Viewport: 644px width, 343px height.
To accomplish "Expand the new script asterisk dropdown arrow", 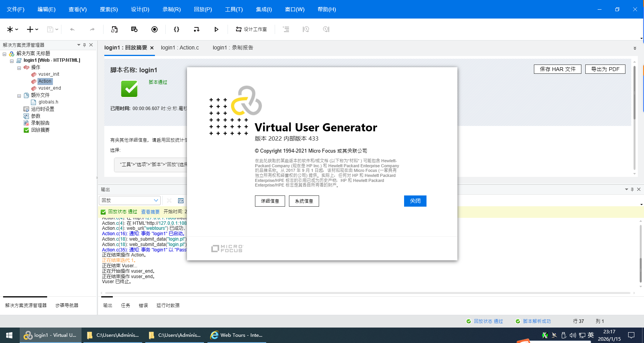I will pyautogui.click(x=17, y=29).
